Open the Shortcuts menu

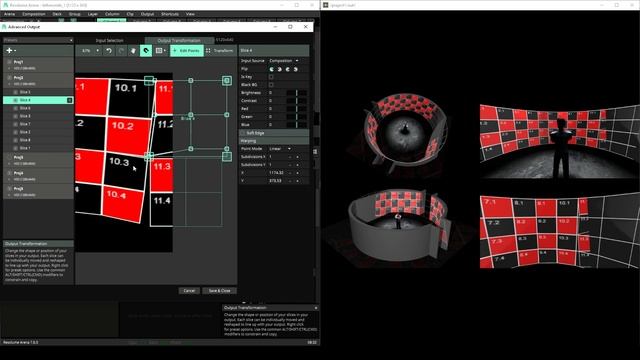[x=170, y=14]
